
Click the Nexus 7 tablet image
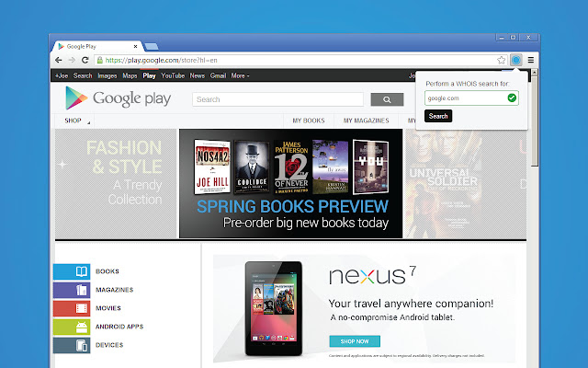point(274,309)
